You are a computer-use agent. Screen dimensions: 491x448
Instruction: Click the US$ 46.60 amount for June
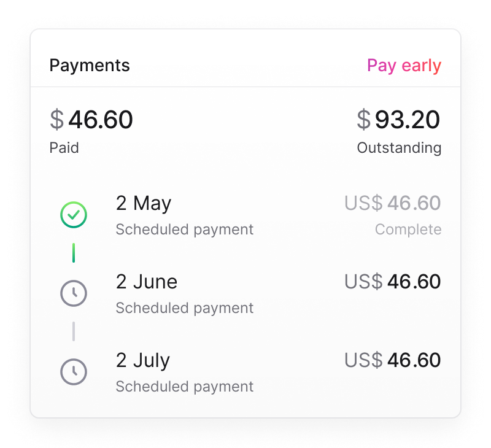(392, 282)
